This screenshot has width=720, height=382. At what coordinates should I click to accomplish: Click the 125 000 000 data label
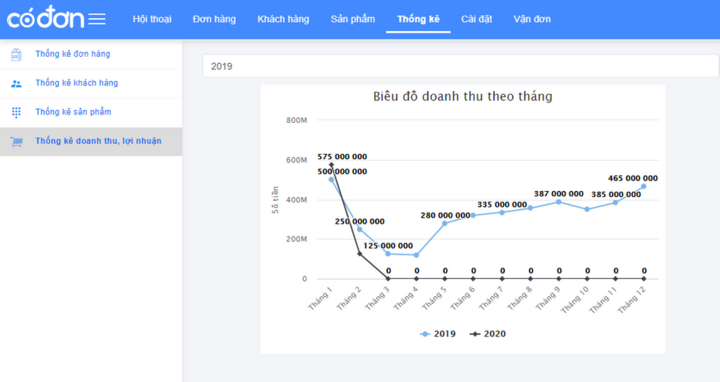click(x=388, y=246)
